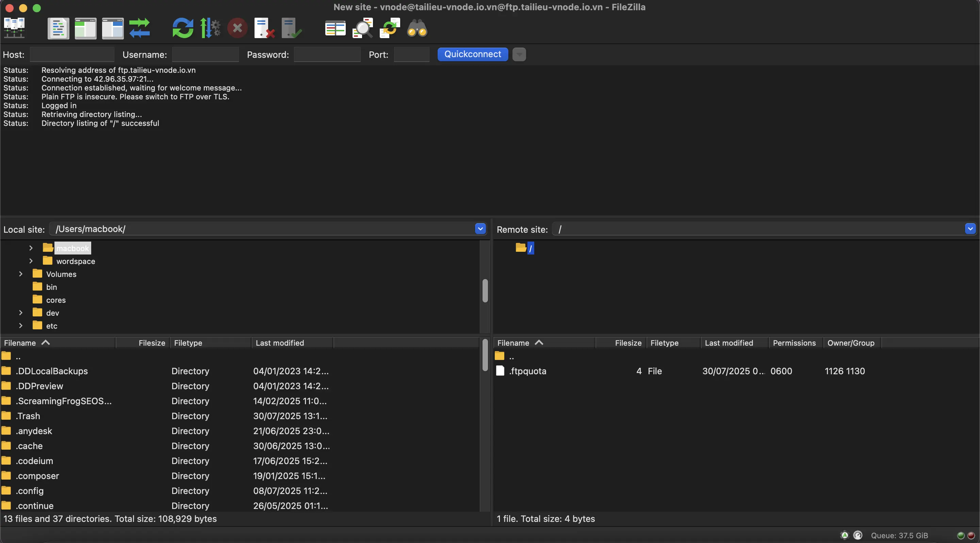Viewport: 980px width, 543px height.
Task: Select .ScreamingFrogSEOS folder in local list
Action: pos(240,401)
